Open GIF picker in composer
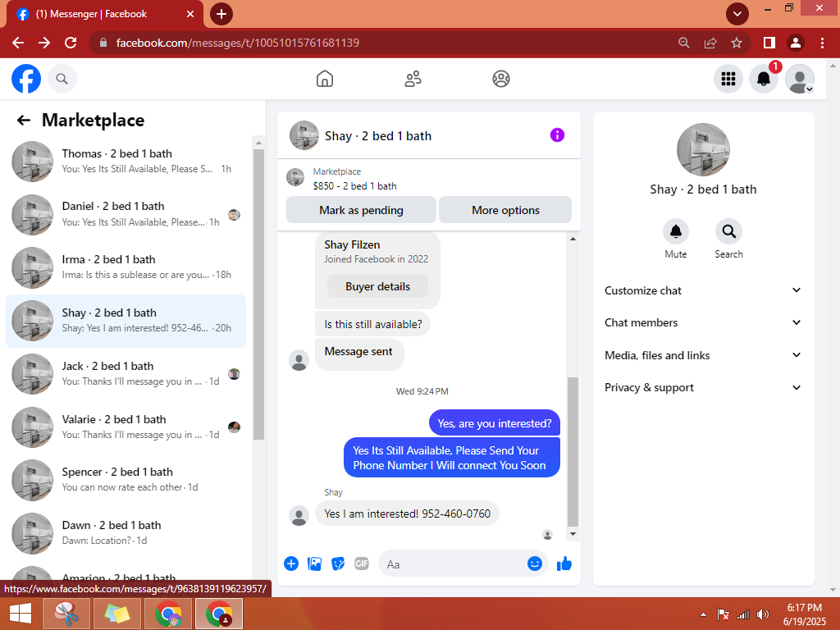 point(362,564)
